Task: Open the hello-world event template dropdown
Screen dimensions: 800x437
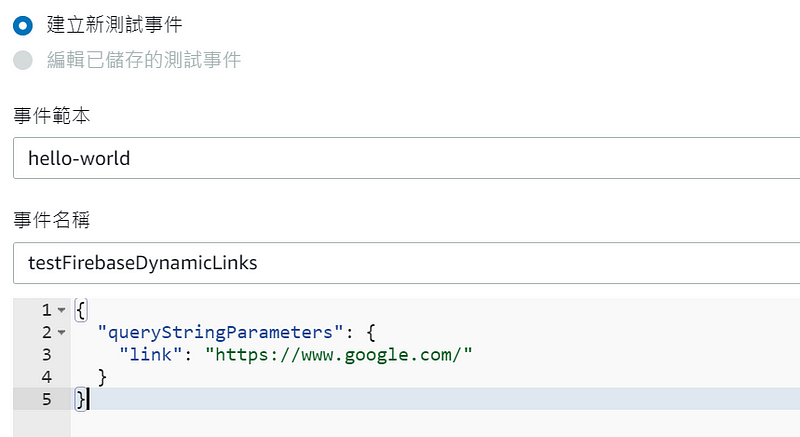Action: 406,158
